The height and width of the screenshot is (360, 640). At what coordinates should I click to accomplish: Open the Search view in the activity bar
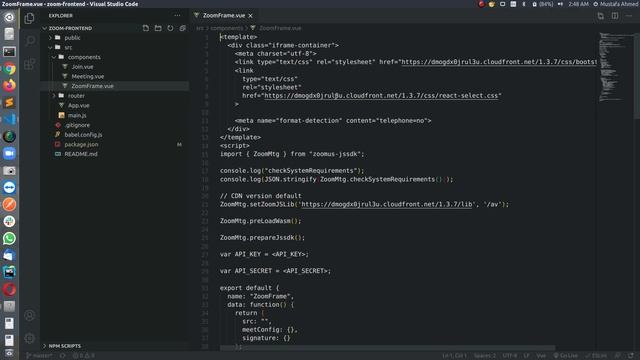pyautogui.click(x=29, y=41)
